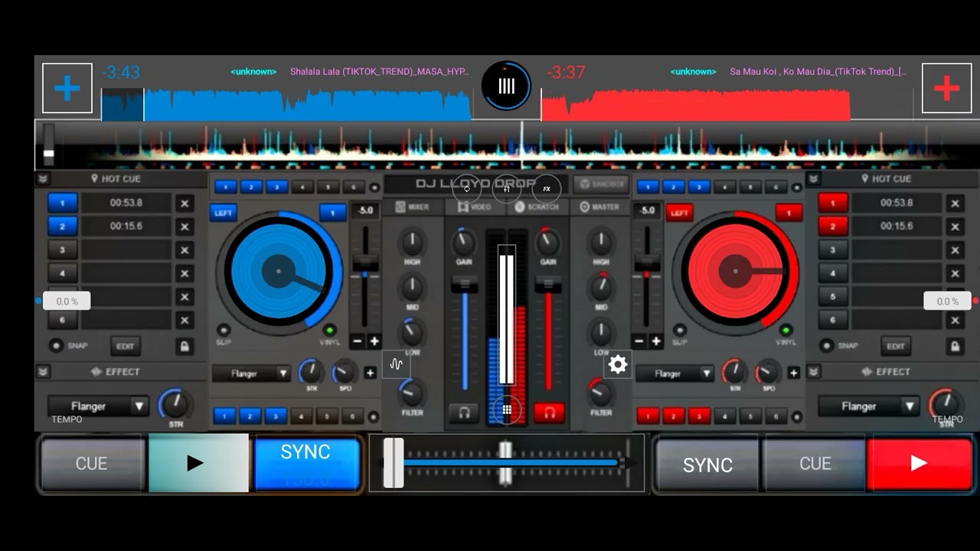This screenshot has height=551, width=980.
Task: Lock right deck hot cues
Action: 955,346
